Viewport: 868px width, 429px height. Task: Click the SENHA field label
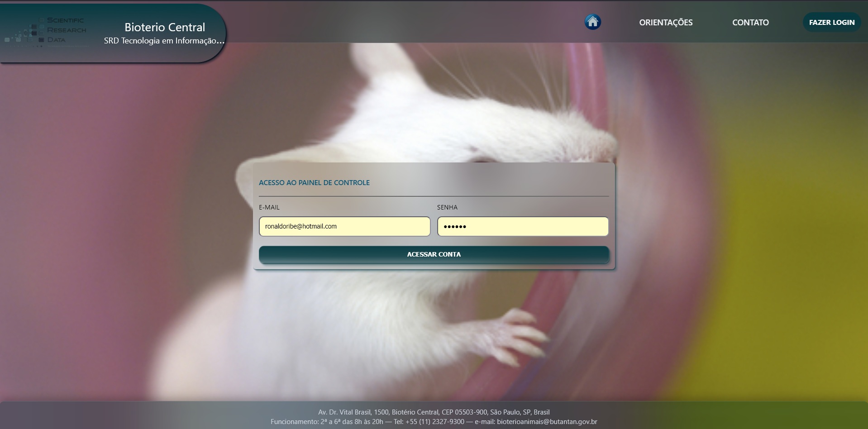tap(447, 207)
